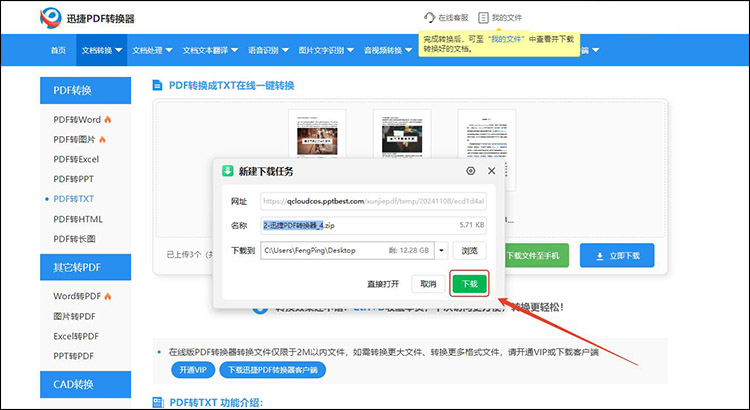This screenshot has height=410, width=750.
Task: Click the 网址 URL field
Action: point(373,201)
